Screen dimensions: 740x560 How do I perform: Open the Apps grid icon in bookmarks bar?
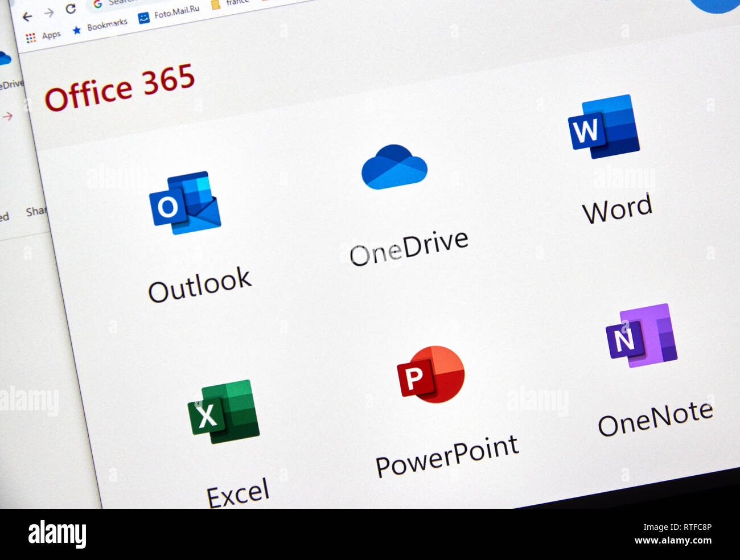tap(31, 38)
